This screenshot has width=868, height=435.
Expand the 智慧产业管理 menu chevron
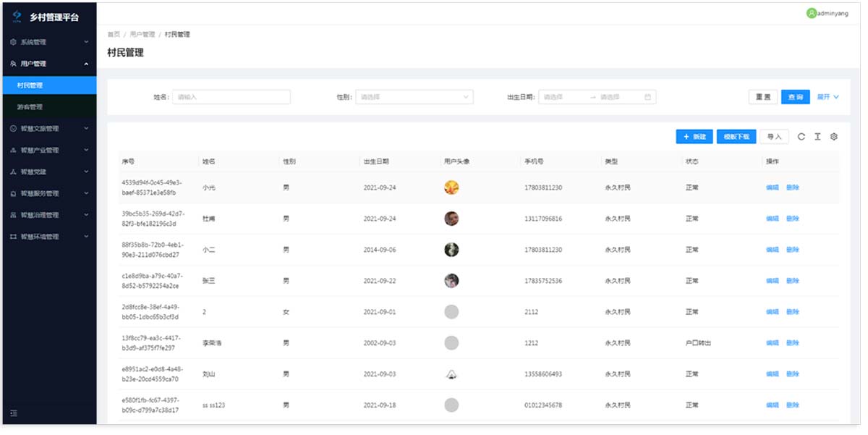click(x=86, y=151)
